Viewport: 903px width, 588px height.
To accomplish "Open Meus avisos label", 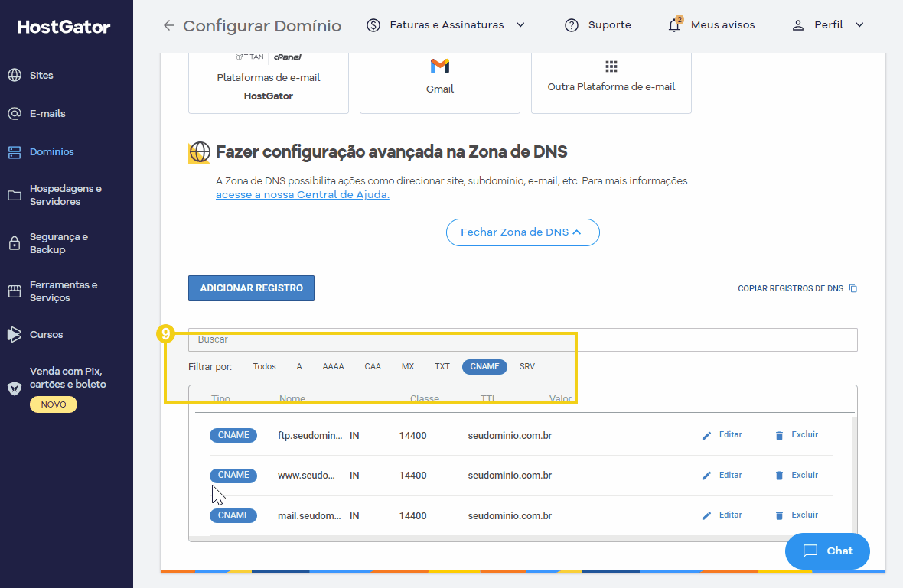I will [x=722, y=25].
